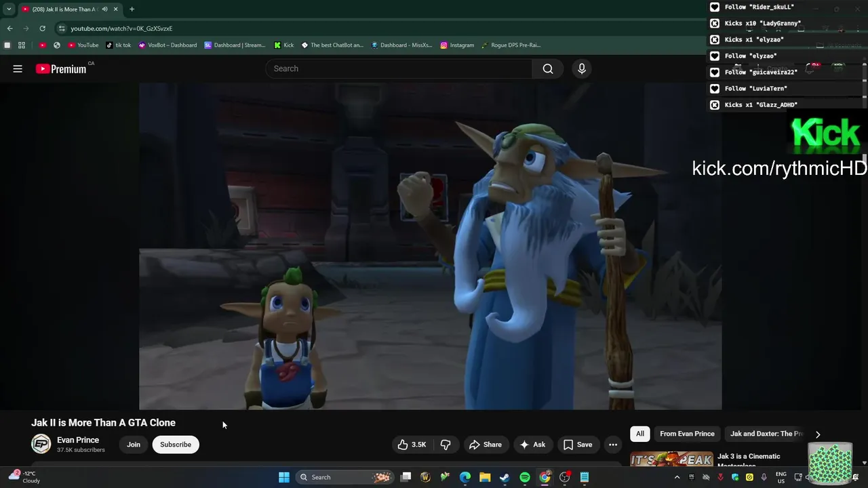
Task: Open the Rogue DPS Pre-Raid bookmark
Action: click(x=511, y=45)
